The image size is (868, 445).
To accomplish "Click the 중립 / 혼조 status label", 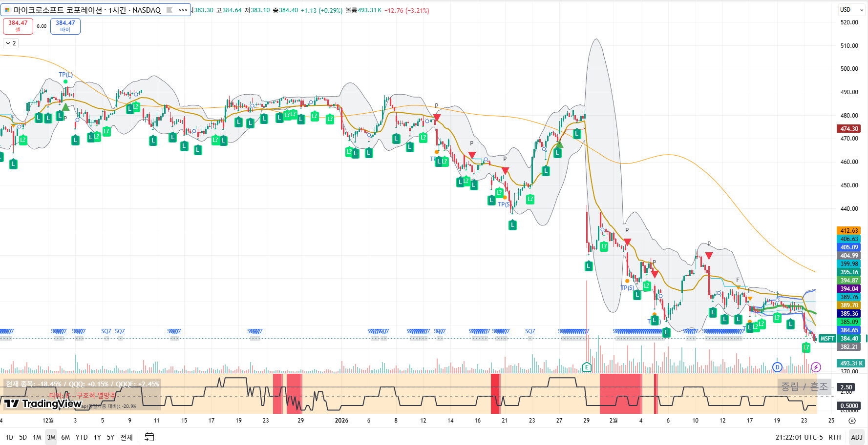I will tap(805, 387).
